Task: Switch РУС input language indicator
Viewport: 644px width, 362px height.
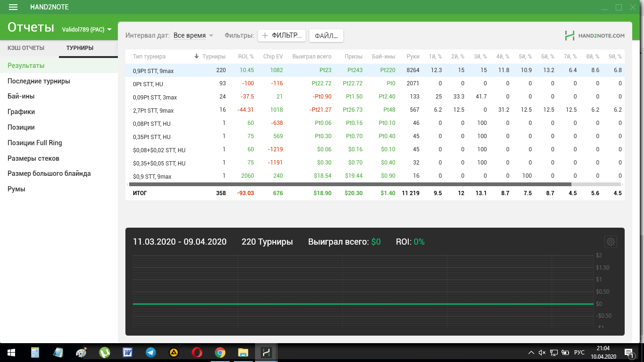Action: (579, 353)
